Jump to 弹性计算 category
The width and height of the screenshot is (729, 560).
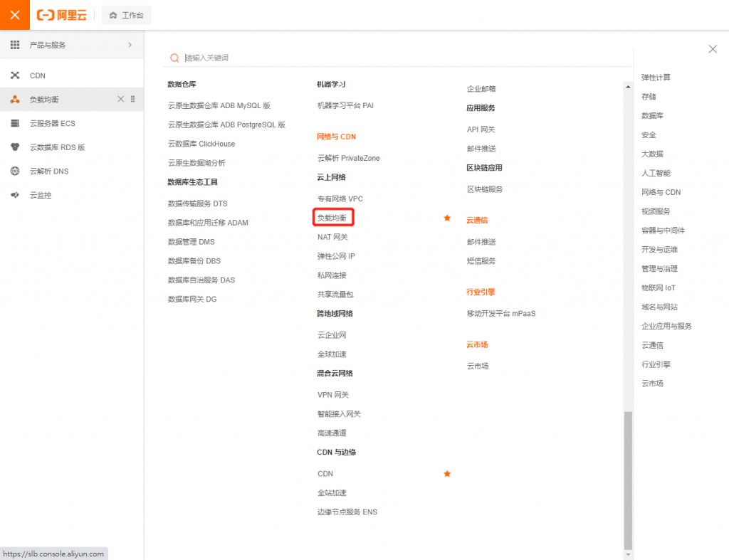[x=656, y=77]
